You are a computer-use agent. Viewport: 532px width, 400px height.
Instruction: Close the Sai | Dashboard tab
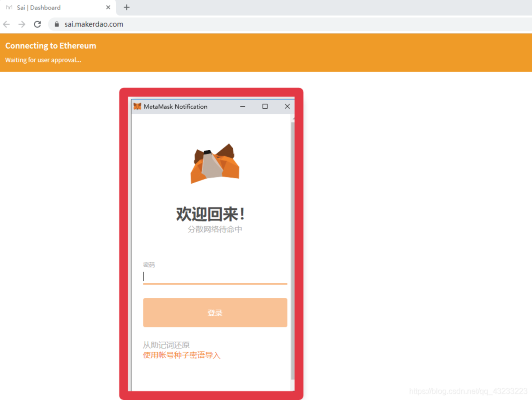(x=108, y=7)
